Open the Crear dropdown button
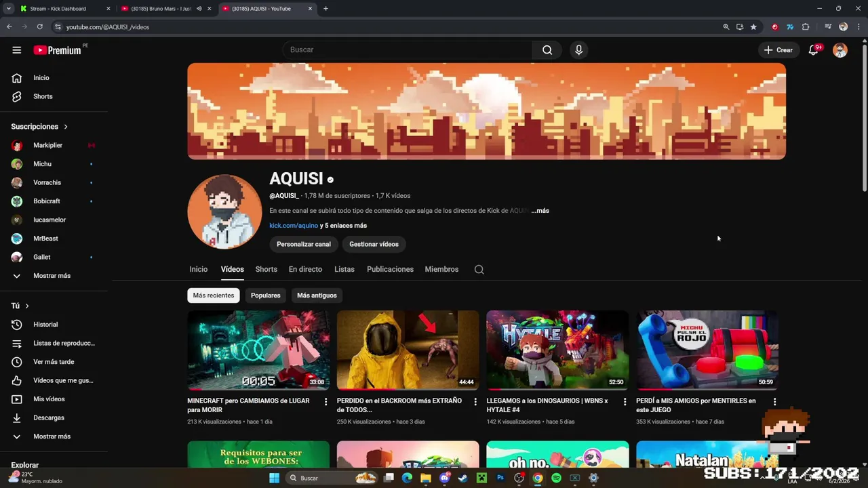Viewport: 868px width, 488px height. point(778,49)
